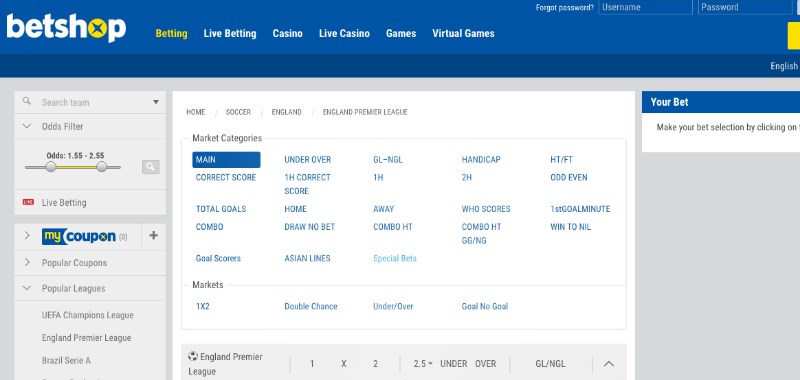This screenshot has height=380, width=800.
Task: Open the Games tab
Action: tap(401, 34)
